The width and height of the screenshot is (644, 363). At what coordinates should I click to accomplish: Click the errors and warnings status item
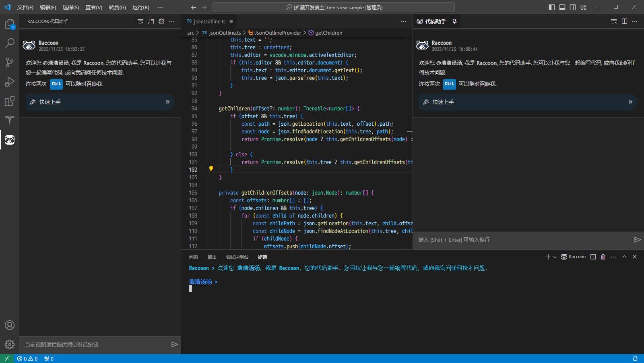pyautogui.click(x=27, y=359)
